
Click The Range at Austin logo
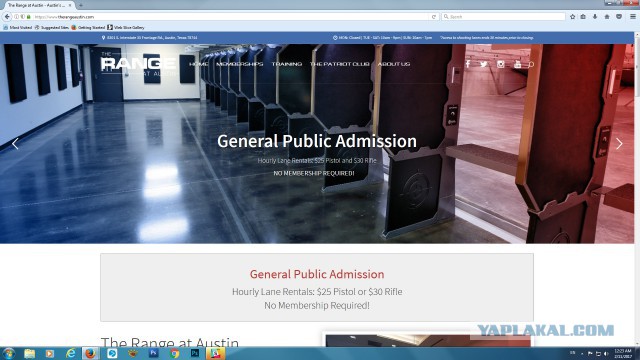pyautogui.click(x=138, y=64)
